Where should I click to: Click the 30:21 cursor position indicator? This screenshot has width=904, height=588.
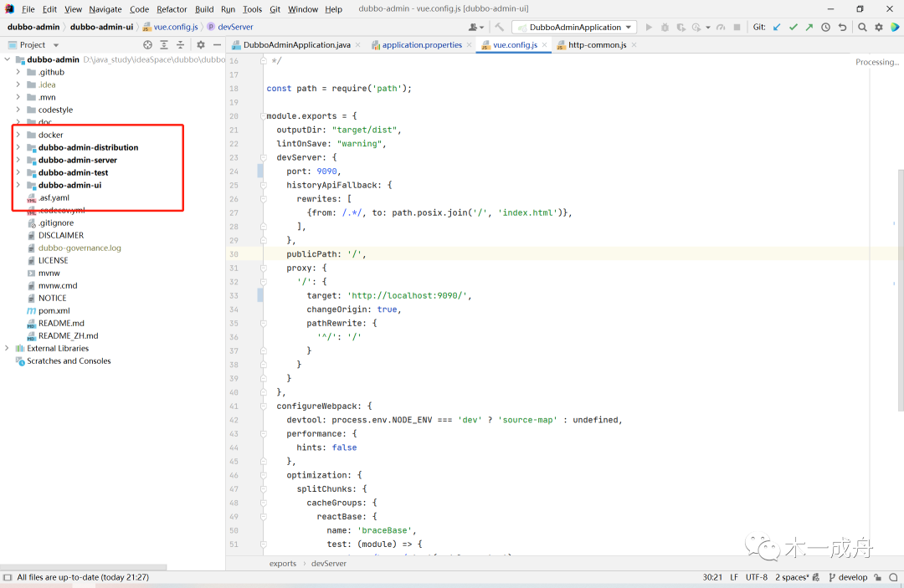tap(712, 577)
